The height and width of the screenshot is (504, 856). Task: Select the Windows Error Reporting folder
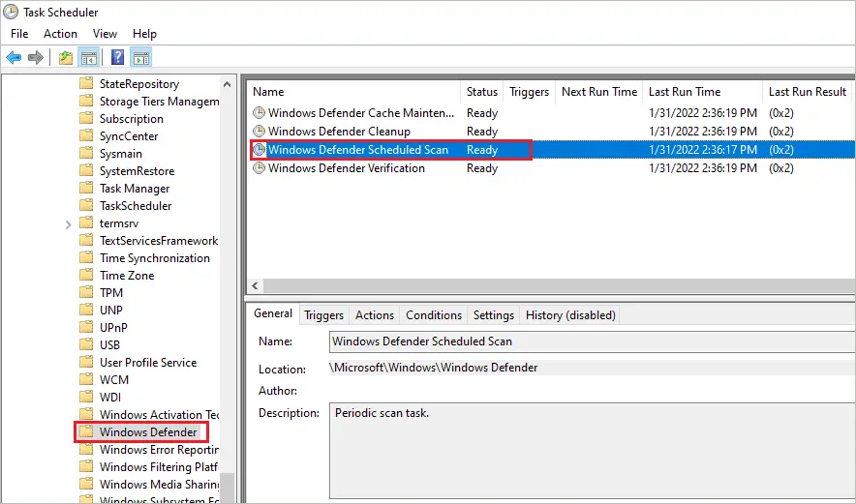click(x=158, y=450)
